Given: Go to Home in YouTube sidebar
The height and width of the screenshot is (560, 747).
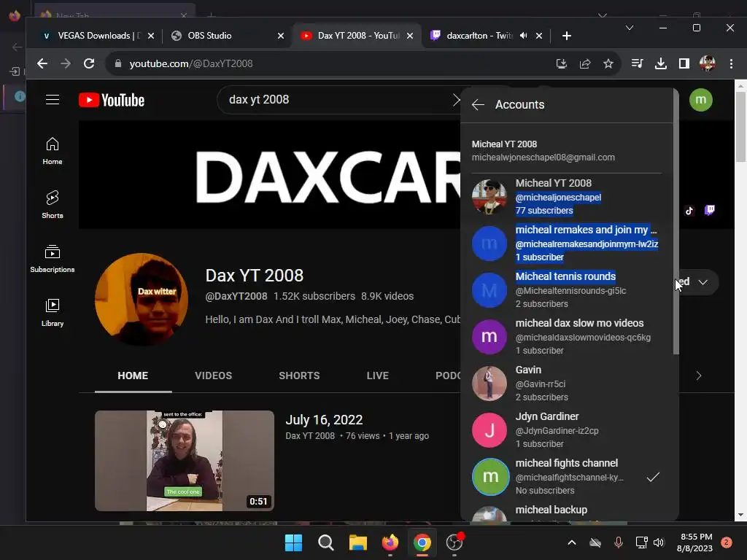Looking at the screenshot, I should (x=53, y=151).
